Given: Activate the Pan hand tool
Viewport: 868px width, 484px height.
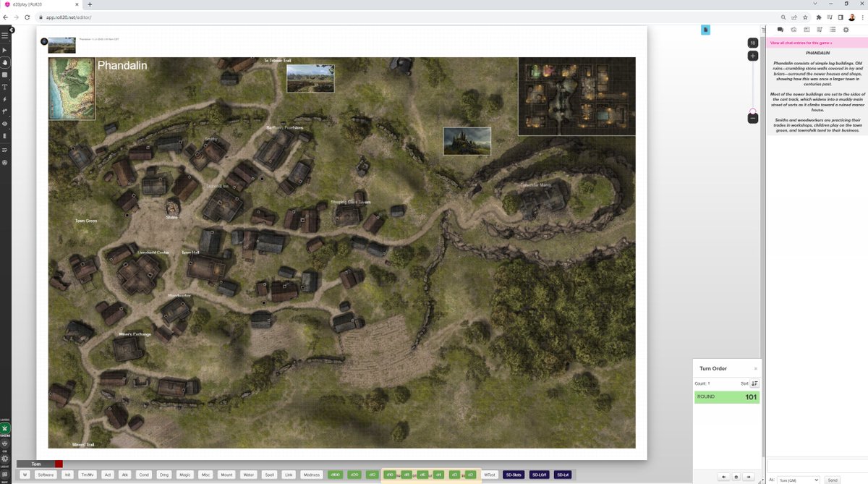Looking at the screenshot, I should (x=4, y=62).
